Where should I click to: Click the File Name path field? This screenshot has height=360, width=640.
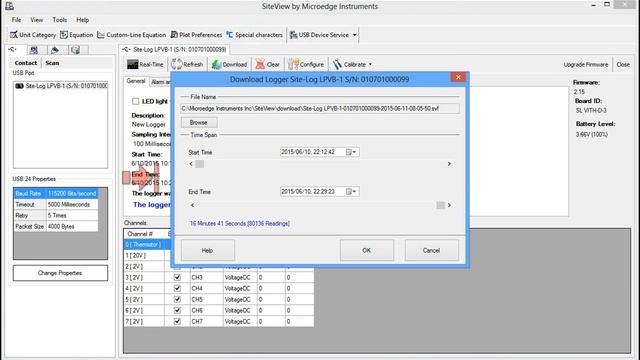[320, 109]
